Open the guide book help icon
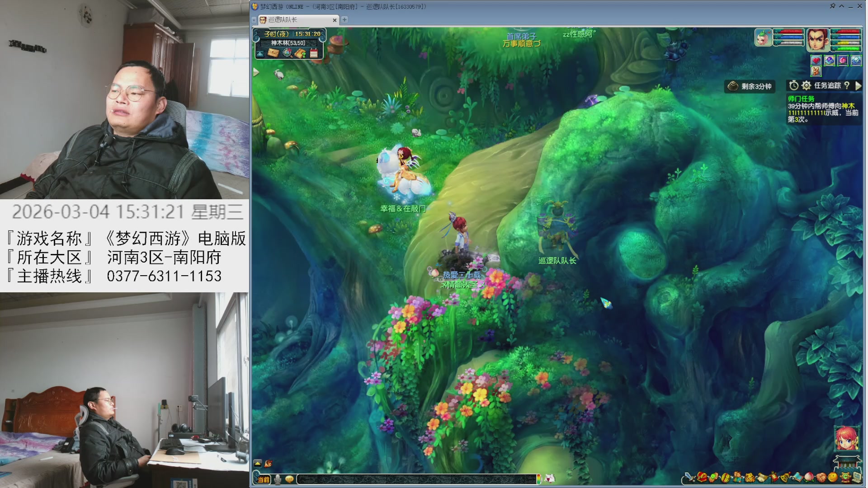 [x=300, y=54]
